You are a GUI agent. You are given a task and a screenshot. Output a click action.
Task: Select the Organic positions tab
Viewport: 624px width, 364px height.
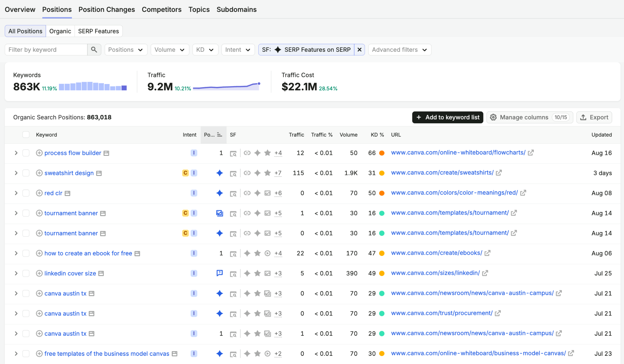pos(60,31)
